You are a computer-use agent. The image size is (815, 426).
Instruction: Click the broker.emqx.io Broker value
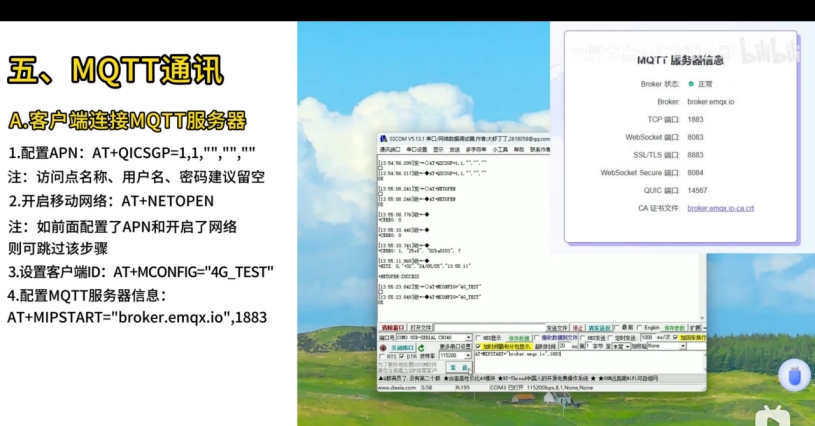711,102
